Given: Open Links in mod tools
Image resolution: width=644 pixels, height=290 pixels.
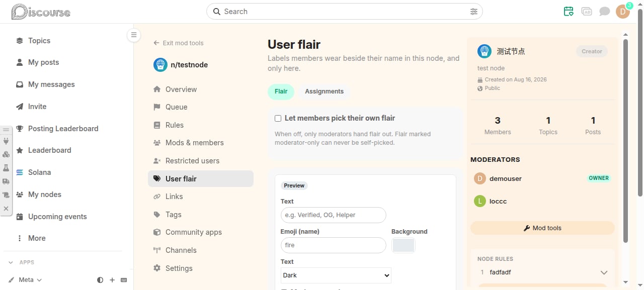Looking at the screenshot, I should point(200,197).
